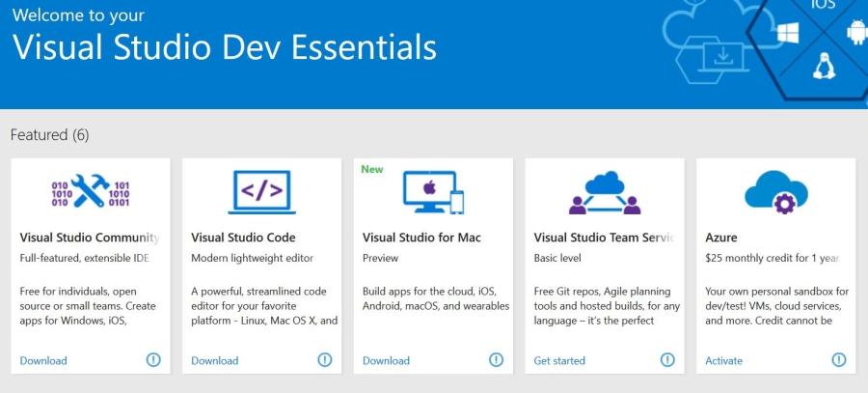Click '$25 monthly credit for 1 year' text
The width and height of the screenshot is (868, 393).
click(773, 258)
